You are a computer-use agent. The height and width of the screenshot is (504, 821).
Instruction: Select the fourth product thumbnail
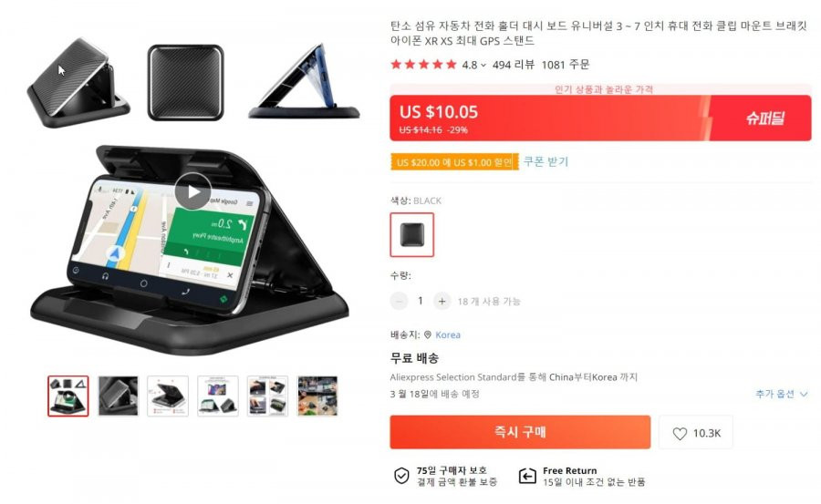pyautogui.click(x=218, y=396)
